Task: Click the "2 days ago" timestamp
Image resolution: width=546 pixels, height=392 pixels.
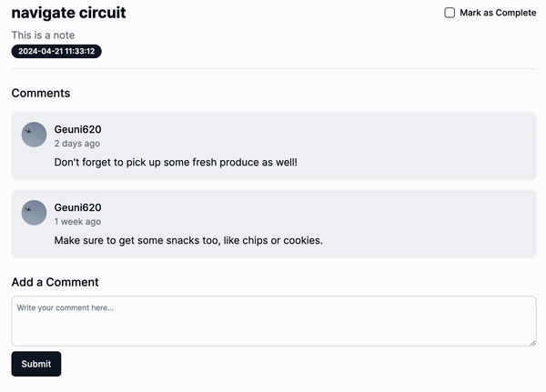Action: click(x=77, y=144)
